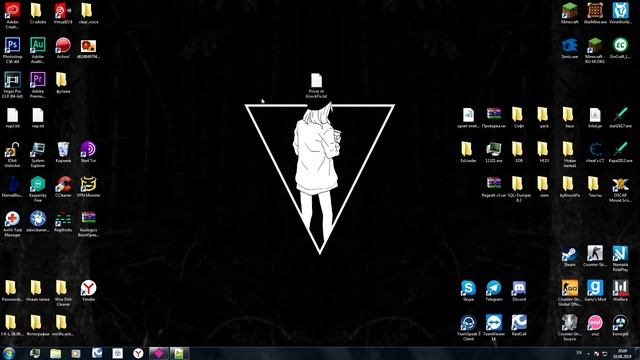
Task: Open the Photoshop CS6 desktop shortcut
Action: (12, 50)
